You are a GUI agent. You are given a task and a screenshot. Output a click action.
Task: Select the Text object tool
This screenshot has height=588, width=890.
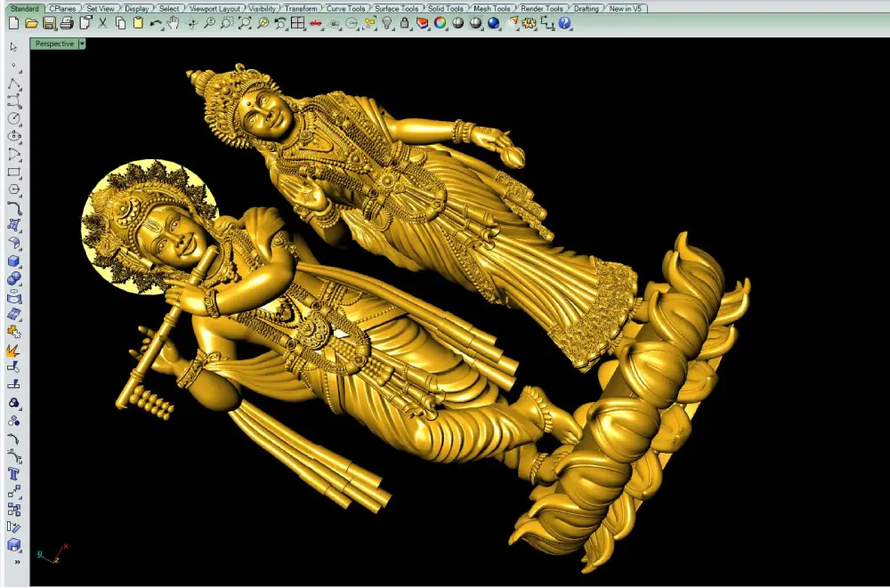pyautogui.click(x=13, y=474)
